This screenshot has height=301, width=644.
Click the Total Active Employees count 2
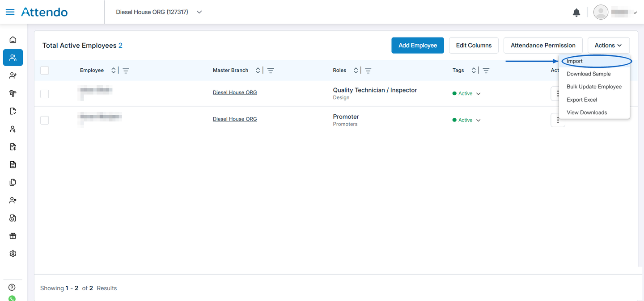coord(120,46)
